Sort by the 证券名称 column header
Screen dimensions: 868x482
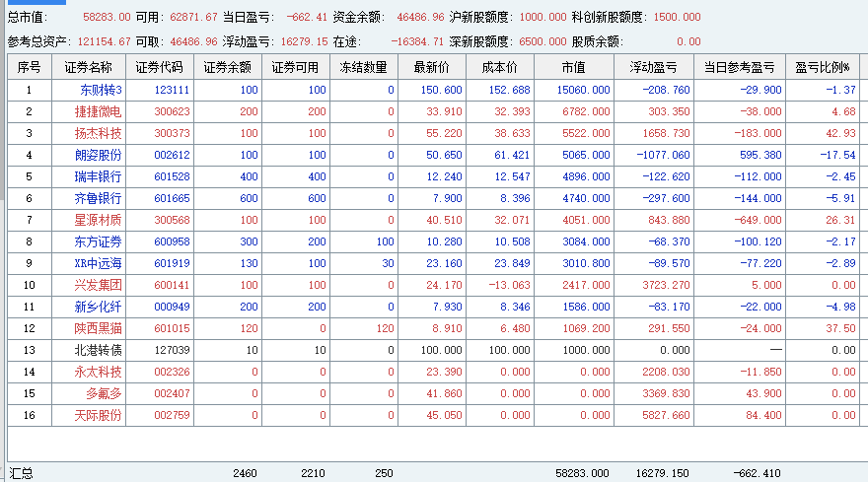[89, 67]
